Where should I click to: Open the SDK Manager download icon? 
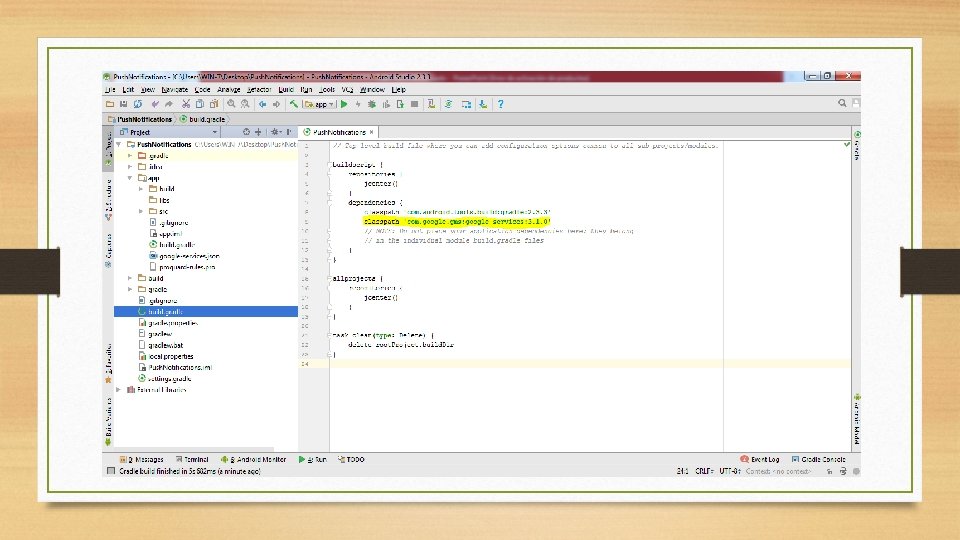(x=483, y=105)
